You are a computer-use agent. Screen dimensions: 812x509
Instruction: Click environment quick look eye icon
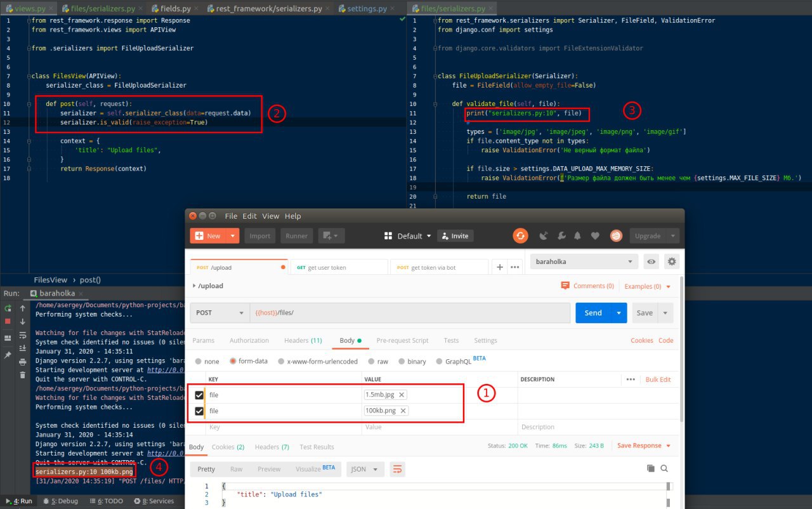click(651, 261)
